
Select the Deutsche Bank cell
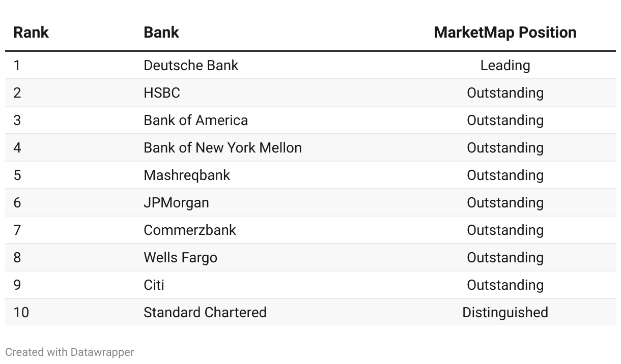click(x=191, y=66)
